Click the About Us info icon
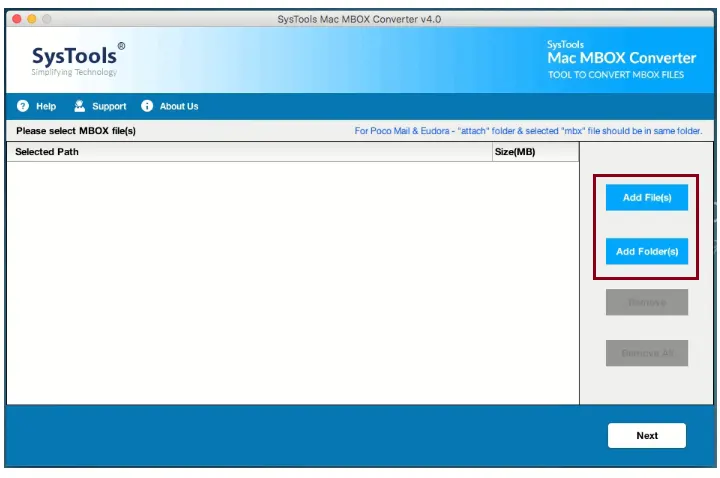 (147, 106)
